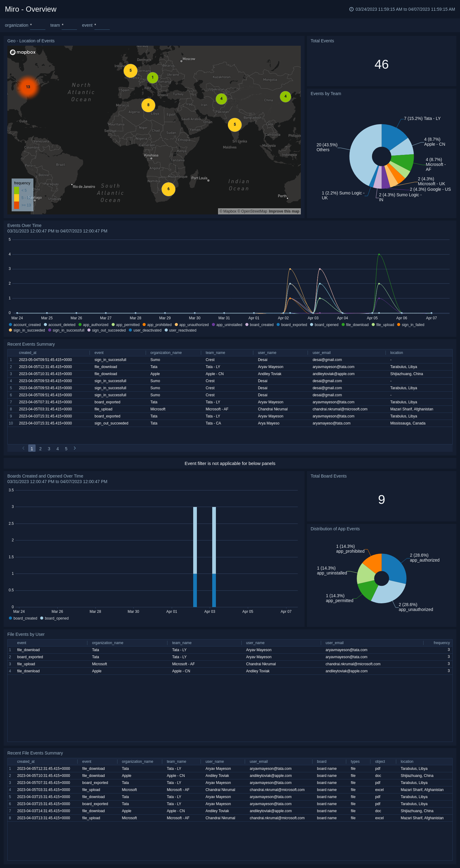Toggle app_permitted series in legend
Image resolution: width=460 pixels, height=868 pixels.
click(125, 325)
